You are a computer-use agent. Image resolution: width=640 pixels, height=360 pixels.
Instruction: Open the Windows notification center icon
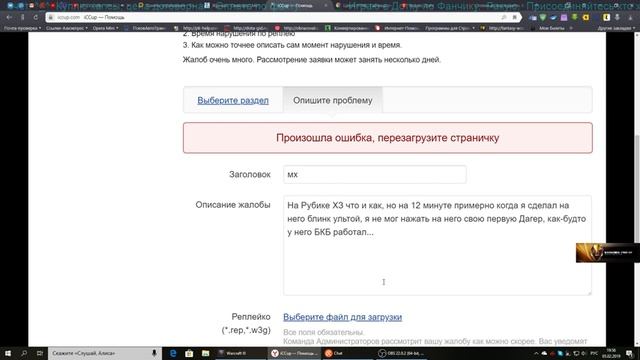(x=630, y=353)
